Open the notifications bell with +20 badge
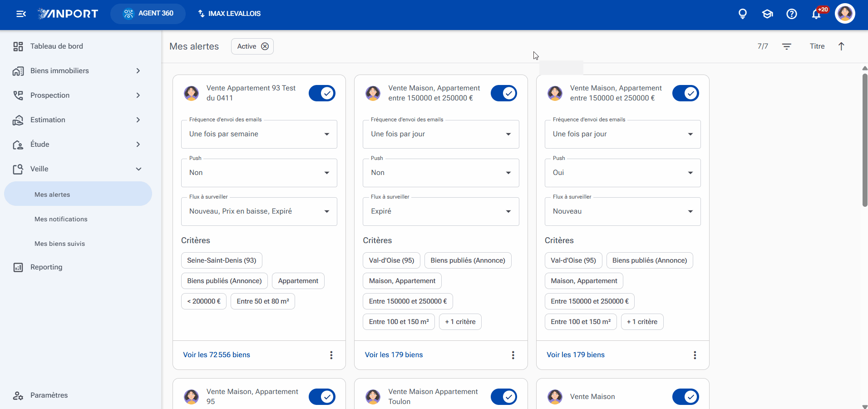 point(817,14)
